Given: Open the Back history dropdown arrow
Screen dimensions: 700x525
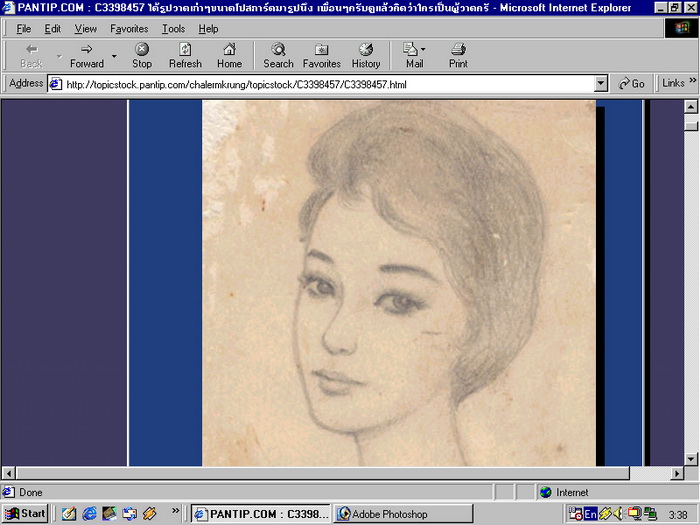Looking at the screenshot, I should [59, 56].
